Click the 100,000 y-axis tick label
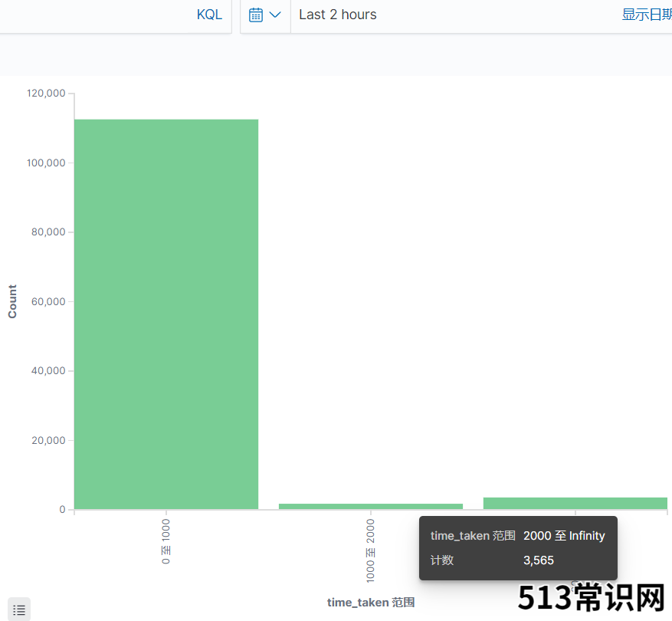672x621 pixels. pyautogui.click(x=46, y=163)
